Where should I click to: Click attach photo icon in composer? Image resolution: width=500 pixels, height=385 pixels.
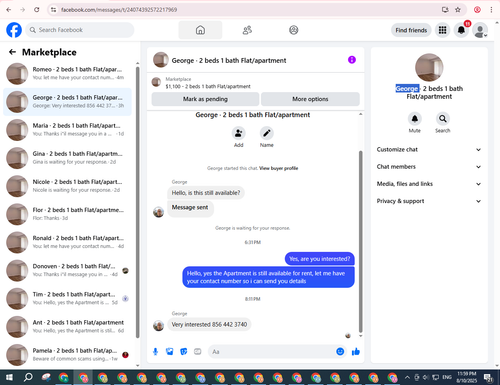pos(170,351)
